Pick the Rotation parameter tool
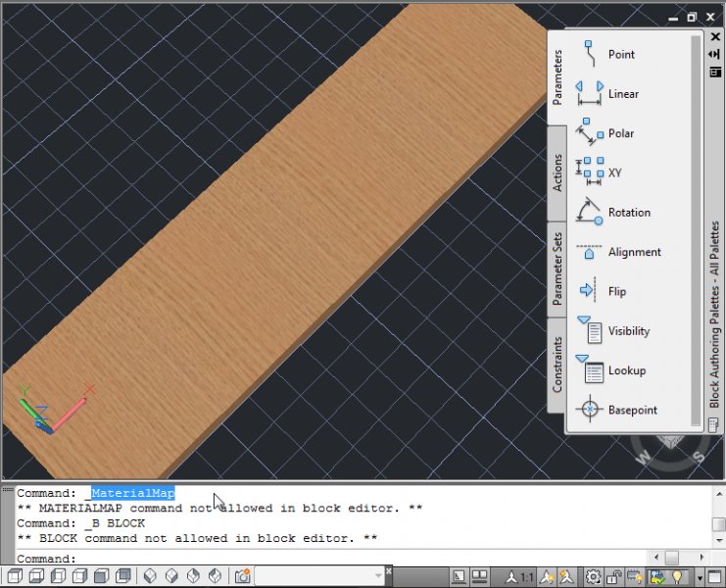 click(612, 212)
